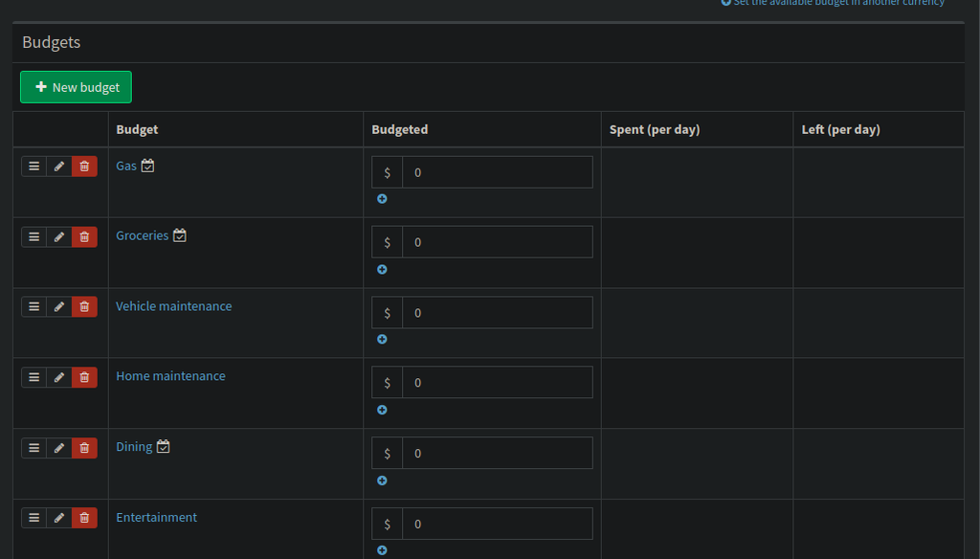
Task: Select the Entertainment row reorder handle
Action: click(x=33, y=518)
